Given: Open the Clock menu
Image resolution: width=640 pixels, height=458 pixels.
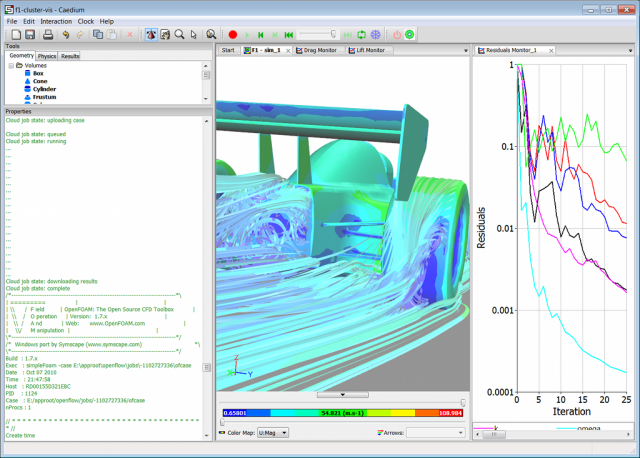Looking at the screenshot, I should 86,21.
